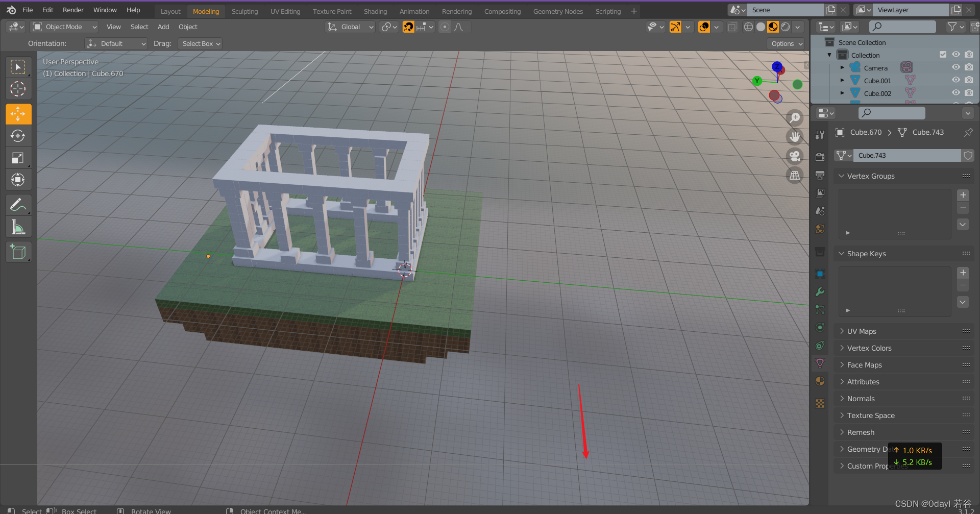
Task: Open the Modifier Properties wrench panel
Action: click(x=820, y=291)
